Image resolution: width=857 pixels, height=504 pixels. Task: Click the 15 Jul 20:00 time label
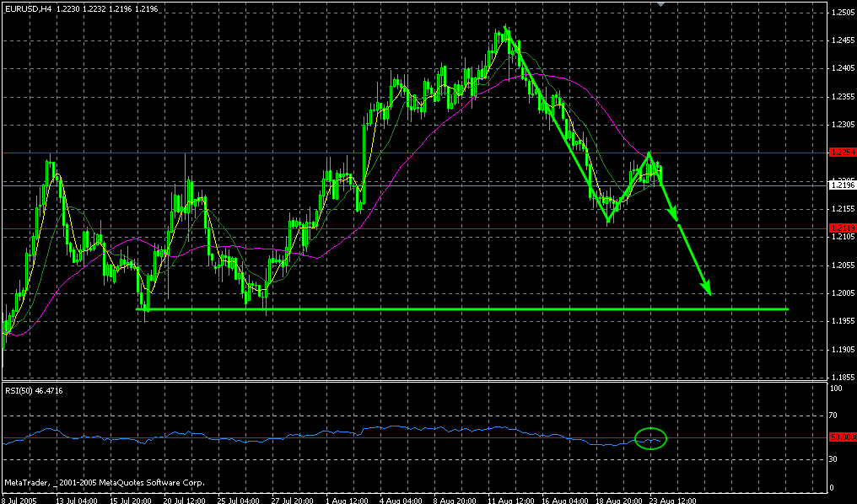coord(131,500)
